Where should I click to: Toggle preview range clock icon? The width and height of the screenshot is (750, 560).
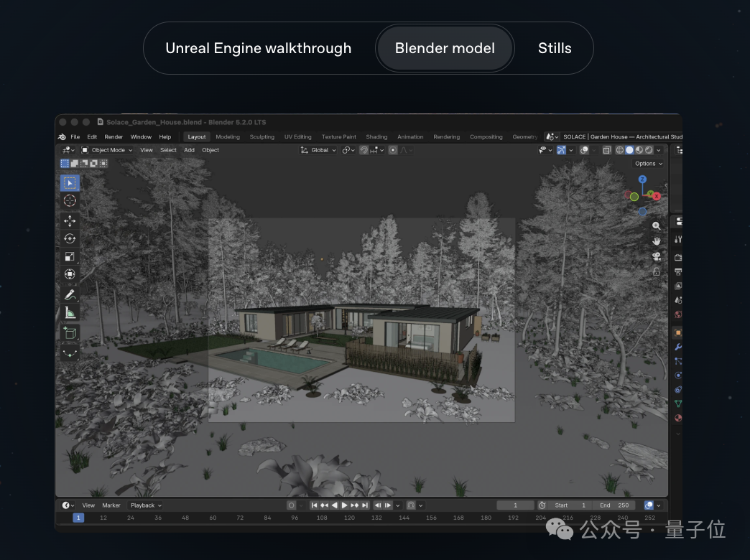tap(542, 505)
